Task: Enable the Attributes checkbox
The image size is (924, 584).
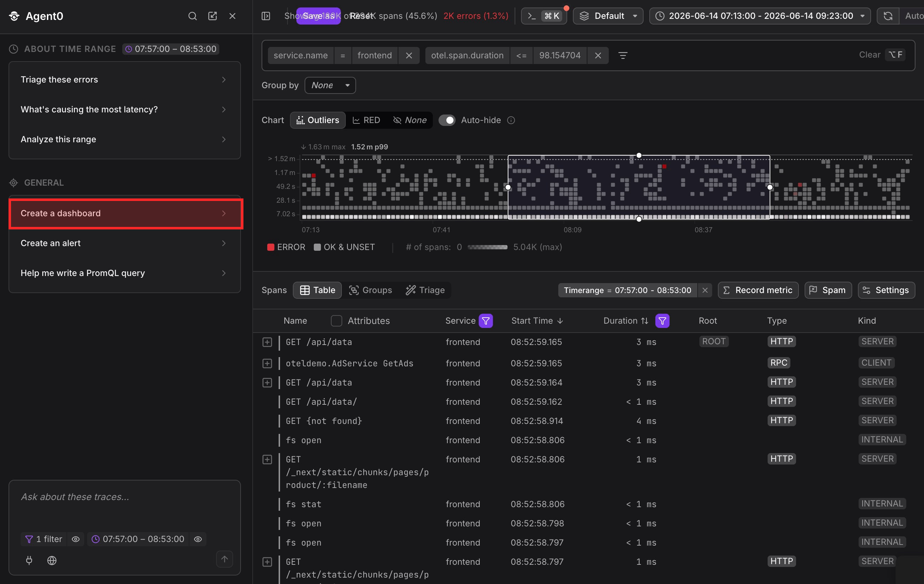Action: pyautogui.click(x=336, y=320)
